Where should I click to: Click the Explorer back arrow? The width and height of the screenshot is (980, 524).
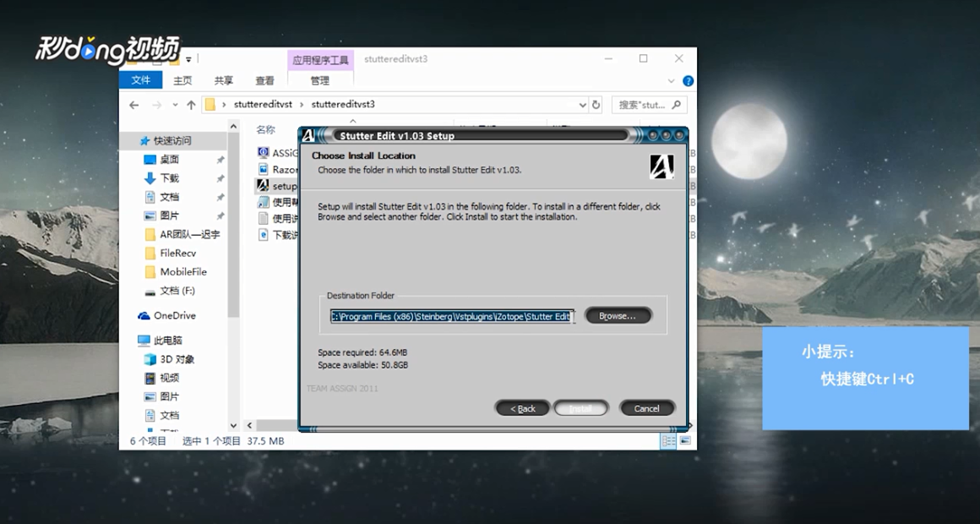[133, 105]
